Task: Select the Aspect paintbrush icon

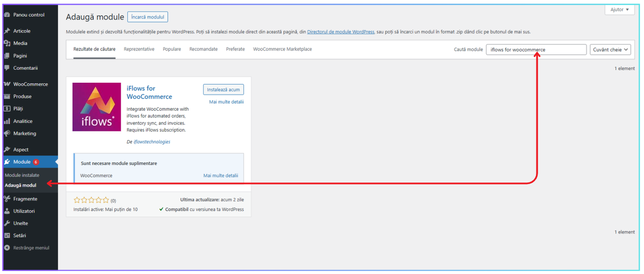Action: tap(7, 149)
